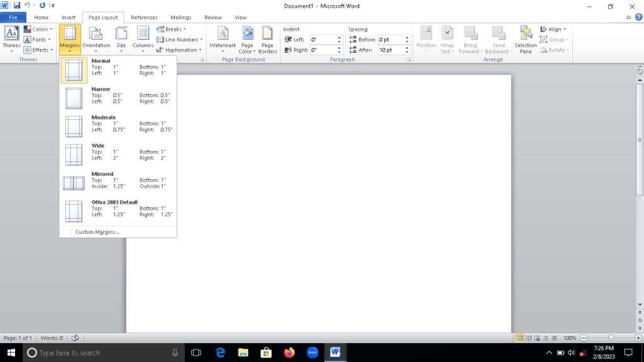
Task: Select the Mirrored margins preset
Action: [x=118, y=183]
